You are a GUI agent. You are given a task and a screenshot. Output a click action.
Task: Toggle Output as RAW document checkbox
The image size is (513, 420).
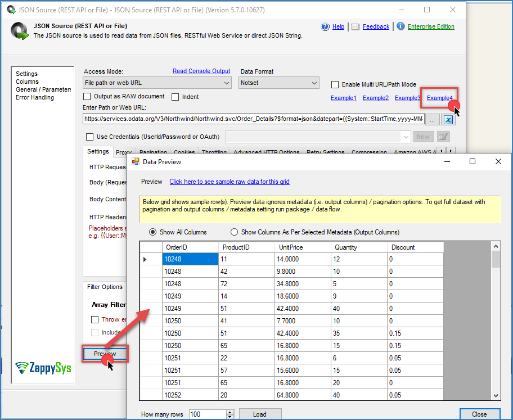(x=87, y=97)
